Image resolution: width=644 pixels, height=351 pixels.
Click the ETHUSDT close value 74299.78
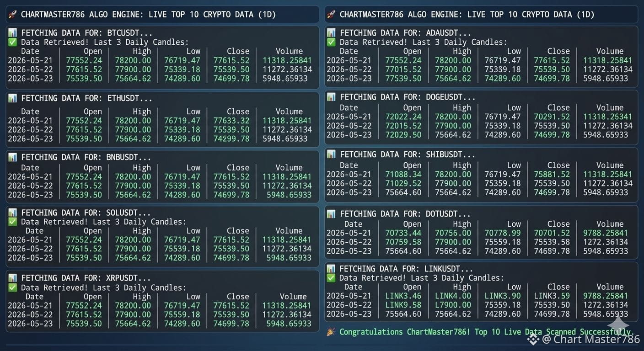[231, 138]
